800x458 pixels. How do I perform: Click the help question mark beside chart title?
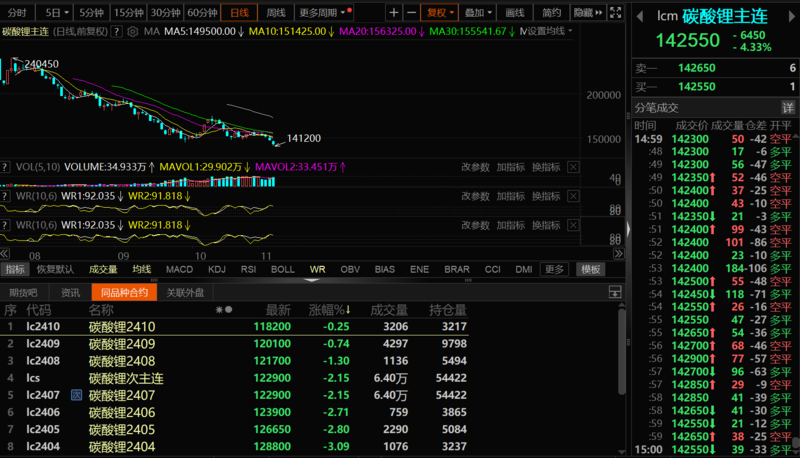116,31
